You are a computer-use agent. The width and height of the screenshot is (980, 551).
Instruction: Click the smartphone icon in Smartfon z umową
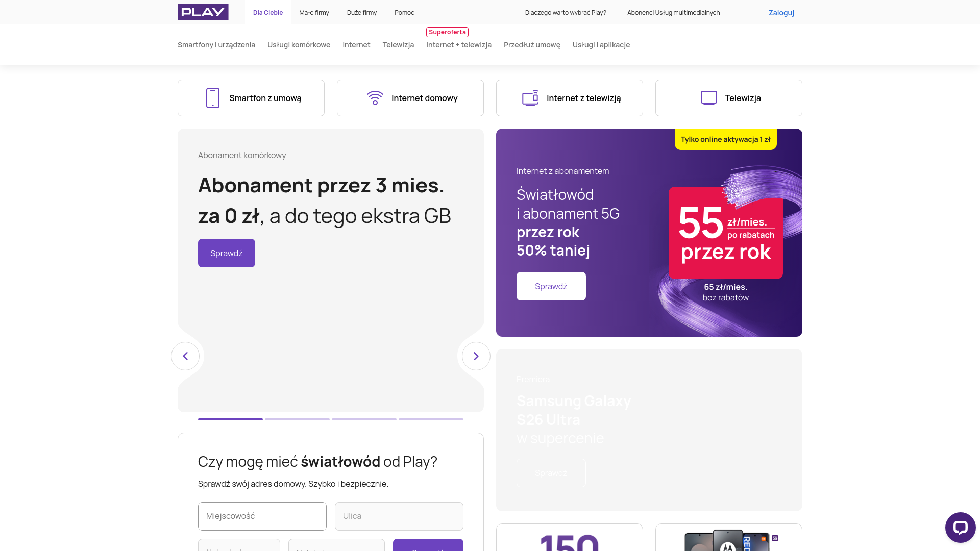pyautogui.click(x=213, y=98)
